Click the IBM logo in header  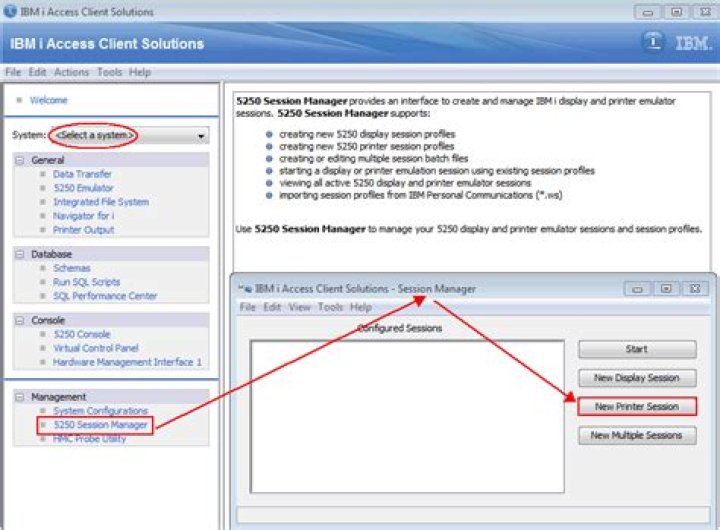pyautogui.click(x=693, y=44)
